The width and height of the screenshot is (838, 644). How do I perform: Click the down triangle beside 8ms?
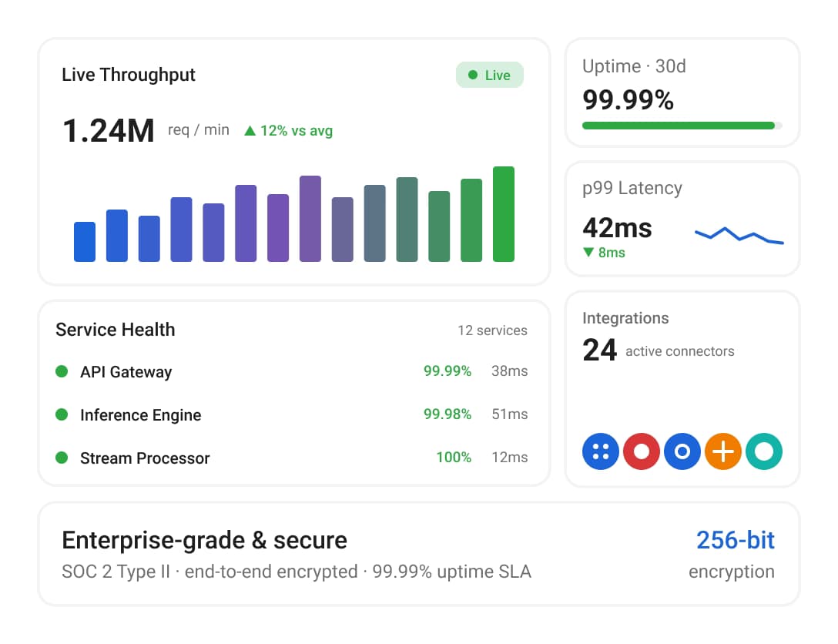pyautogui.click(x=588, y=252)
